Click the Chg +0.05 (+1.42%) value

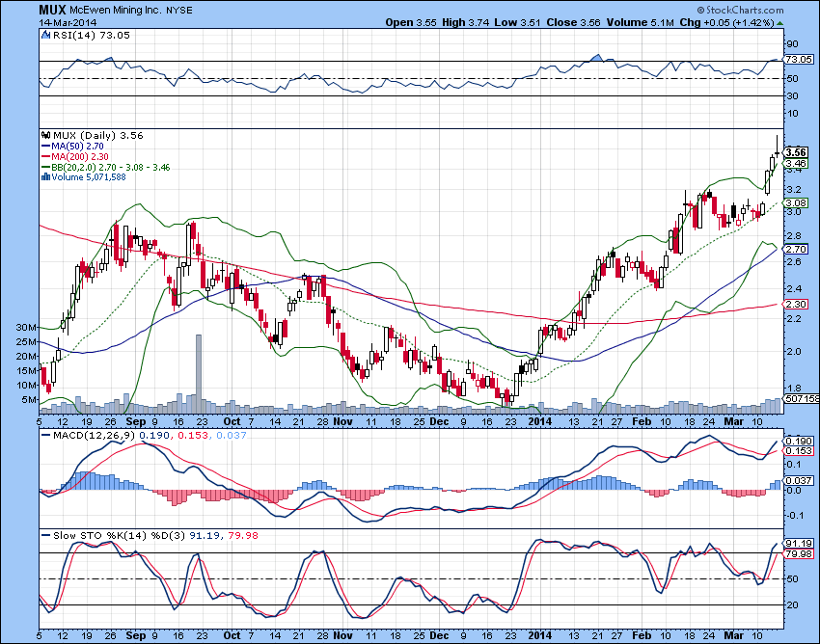pyautogui.click(x=727, y=22)
